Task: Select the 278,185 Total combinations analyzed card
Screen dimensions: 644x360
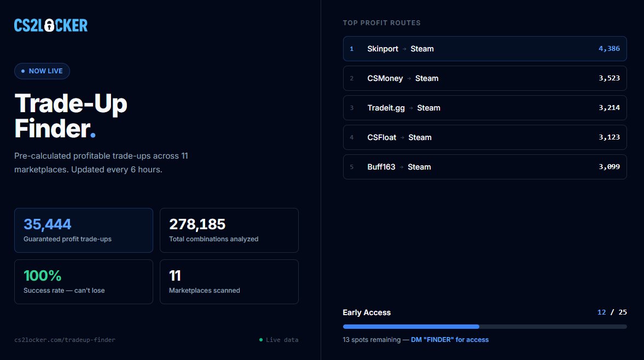Action: 229,230
